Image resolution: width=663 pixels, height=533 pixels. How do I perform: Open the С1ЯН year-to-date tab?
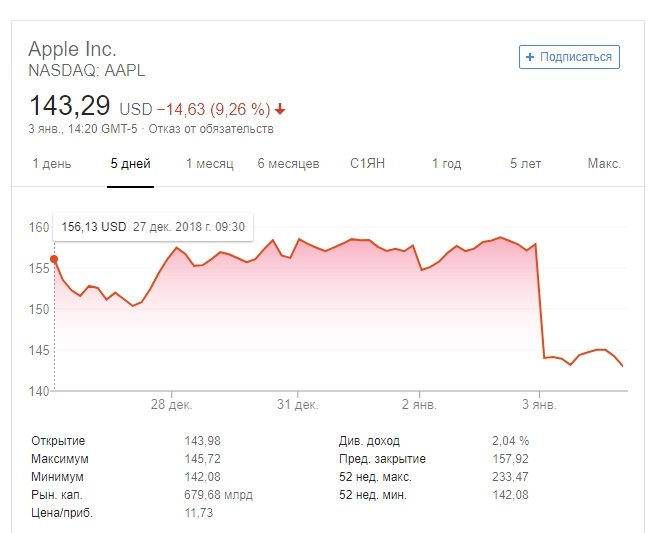click(x=367, y=164)
